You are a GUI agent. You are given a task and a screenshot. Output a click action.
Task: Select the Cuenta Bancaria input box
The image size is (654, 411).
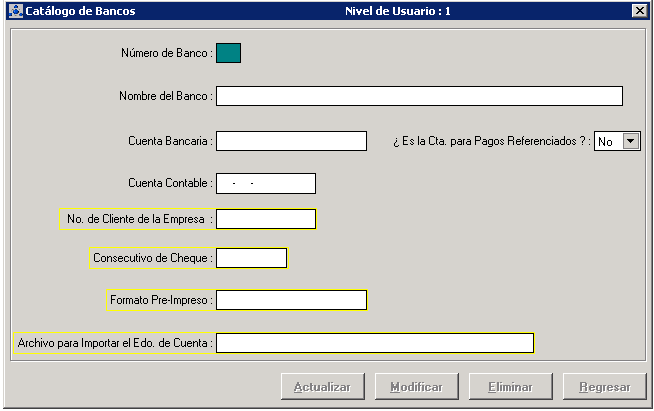pyautogui.click(x=291, y=141)
